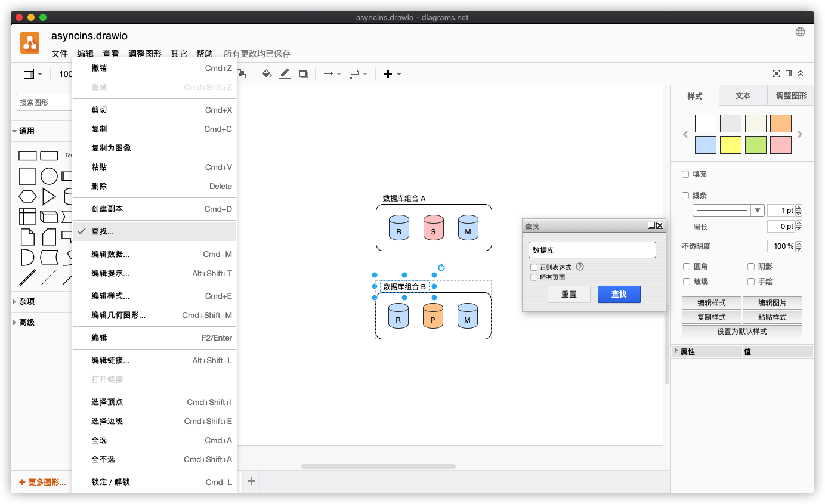Toggle the shadow toolbar icon
The width and height of the screenshot is (825, 504).
pos(303,74)
